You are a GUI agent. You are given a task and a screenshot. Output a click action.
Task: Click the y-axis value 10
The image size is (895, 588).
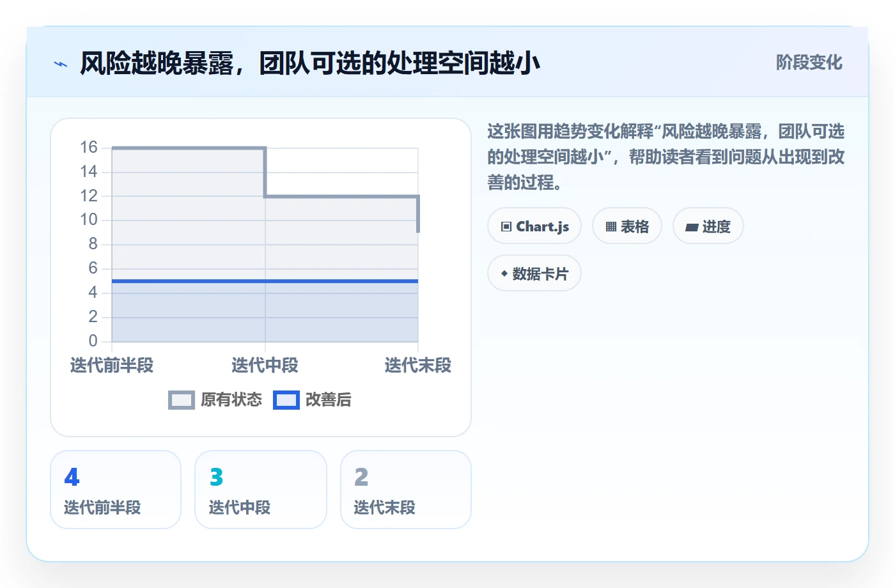[x=88, y=220]
